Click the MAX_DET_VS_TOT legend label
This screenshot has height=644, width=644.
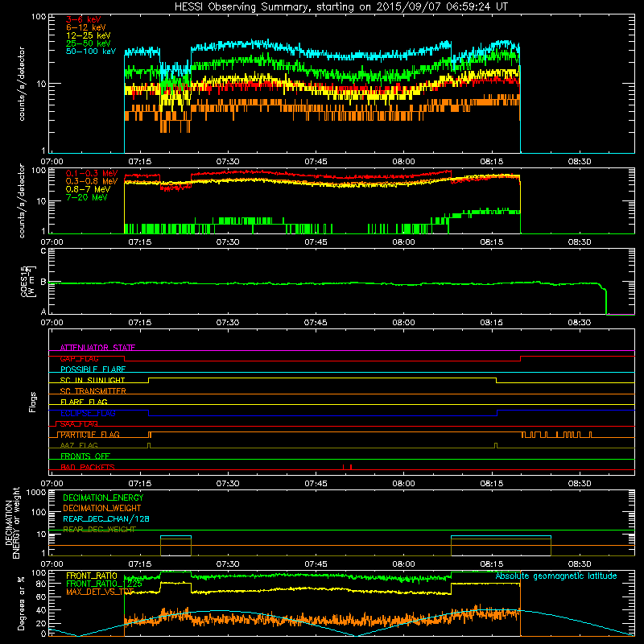coord(100,592)
